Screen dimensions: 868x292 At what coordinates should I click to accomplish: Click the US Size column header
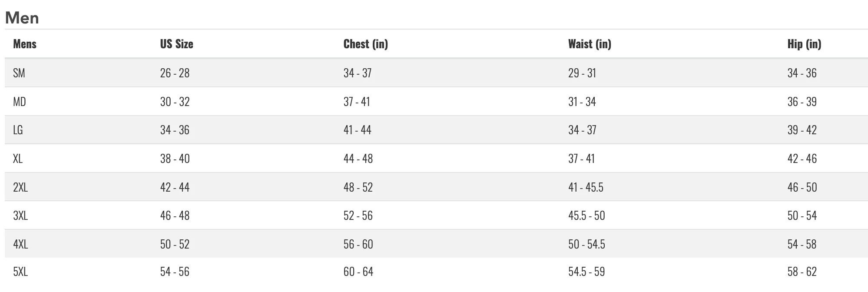coord(176,44)
